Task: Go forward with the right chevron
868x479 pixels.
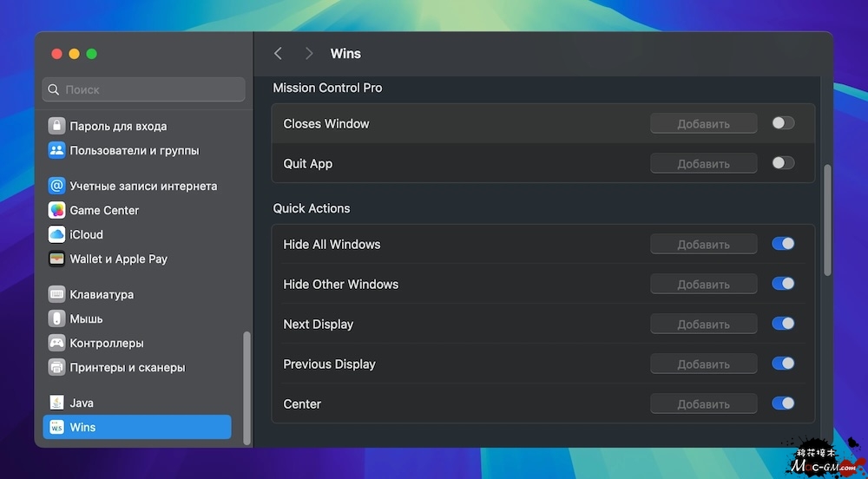Action: [309, 54]
